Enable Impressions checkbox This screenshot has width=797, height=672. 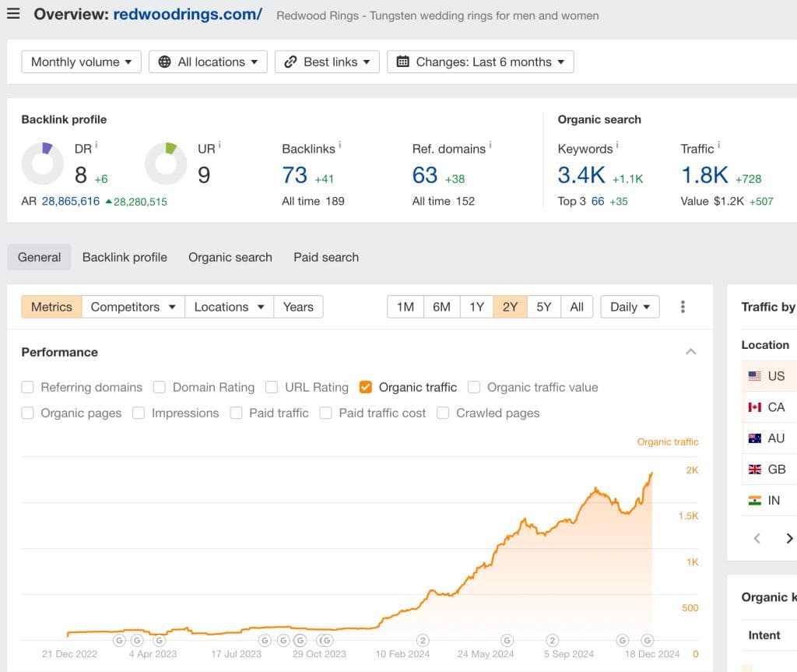coord(139,413)
